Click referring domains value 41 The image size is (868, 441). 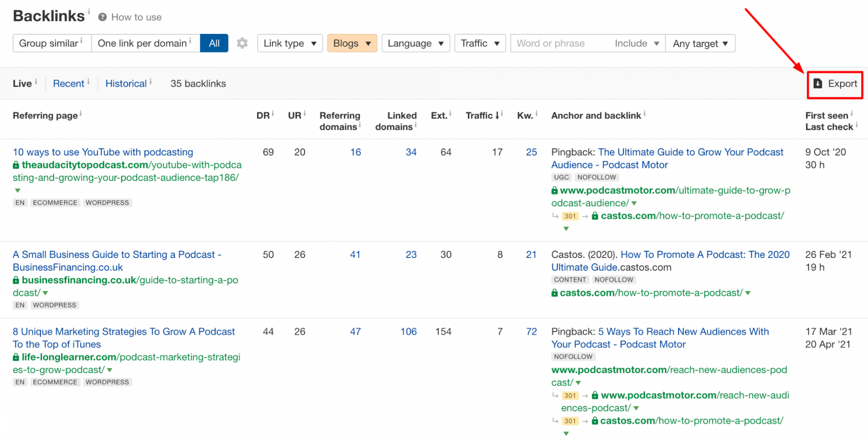[x=355, y=255]
